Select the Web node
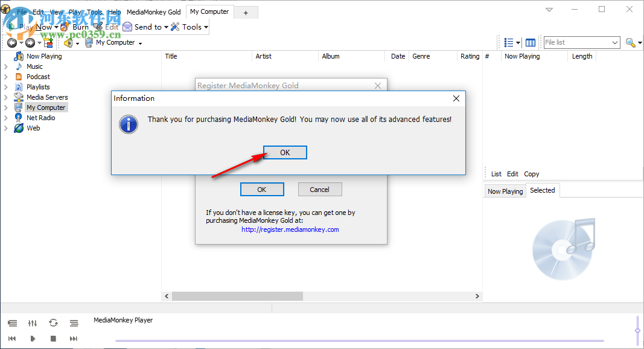This screenshot has width=644, height=349. click(33, 128)
